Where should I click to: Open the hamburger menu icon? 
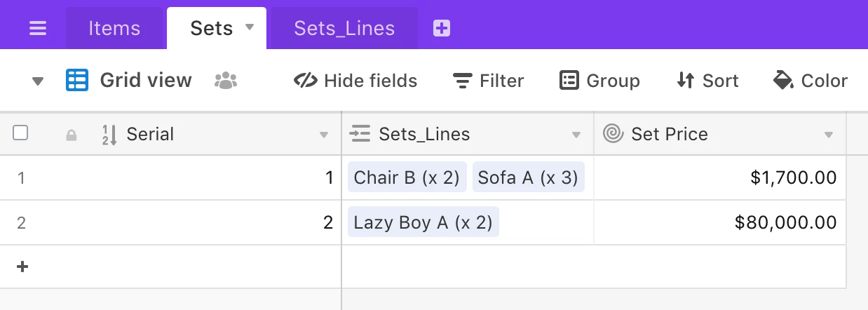[x=38, y=29]
